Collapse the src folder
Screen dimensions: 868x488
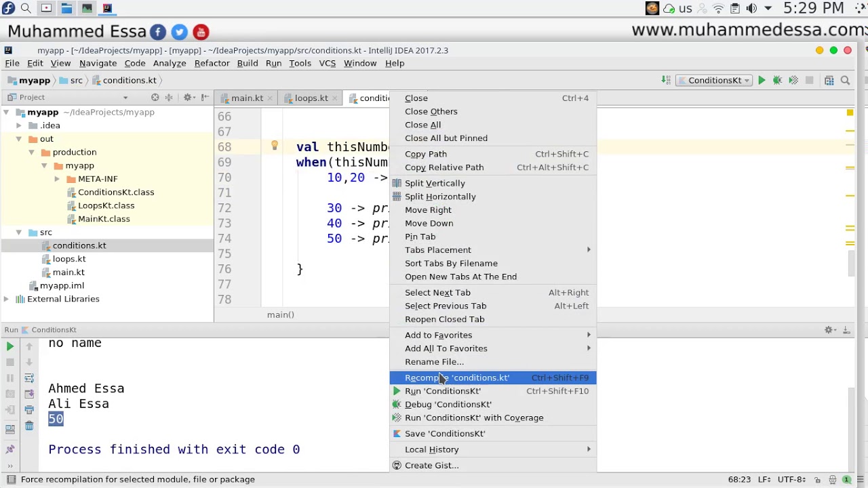point(19,232)
